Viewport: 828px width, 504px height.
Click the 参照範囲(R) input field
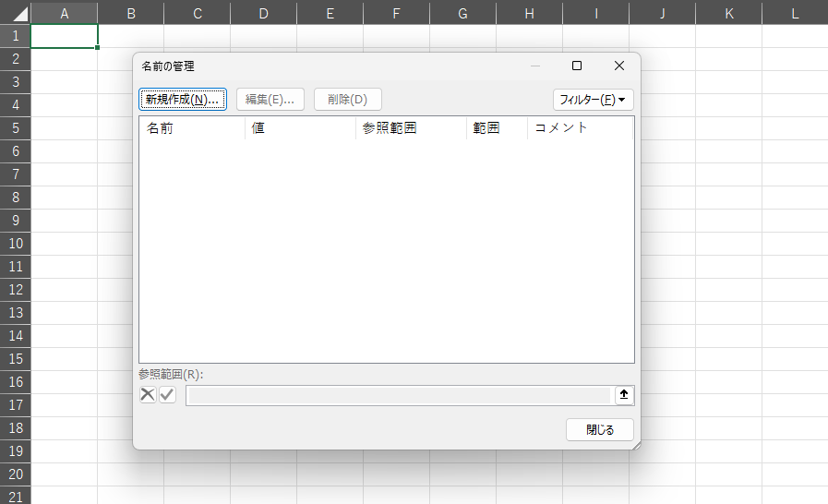point(398,395)
